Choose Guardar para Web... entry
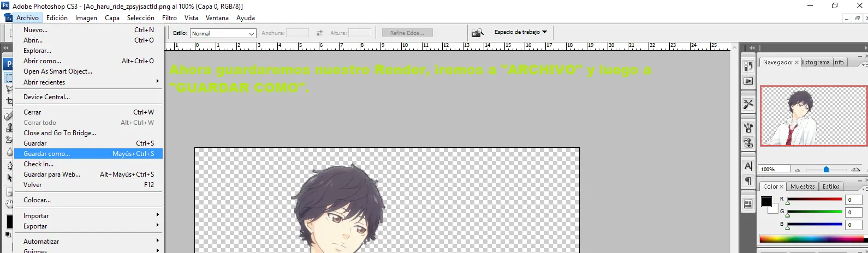Screen dimensions: 868x253 click(88, 174)
